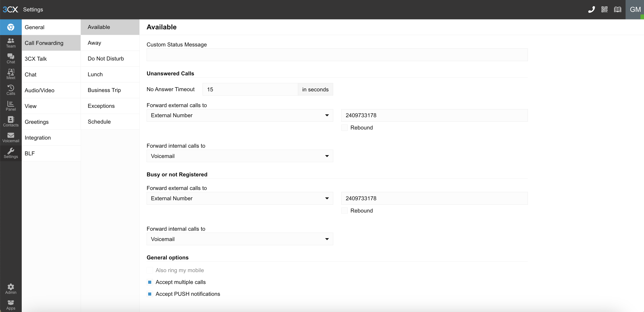Click the GM user profile button
The width and height of the screenshot is (644, 312).
coord(635,9)
